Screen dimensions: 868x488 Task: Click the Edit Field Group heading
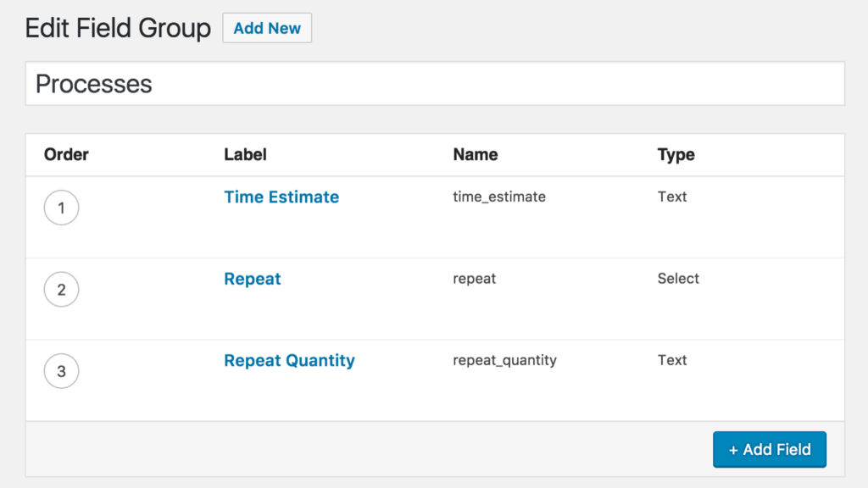point(118,28)
